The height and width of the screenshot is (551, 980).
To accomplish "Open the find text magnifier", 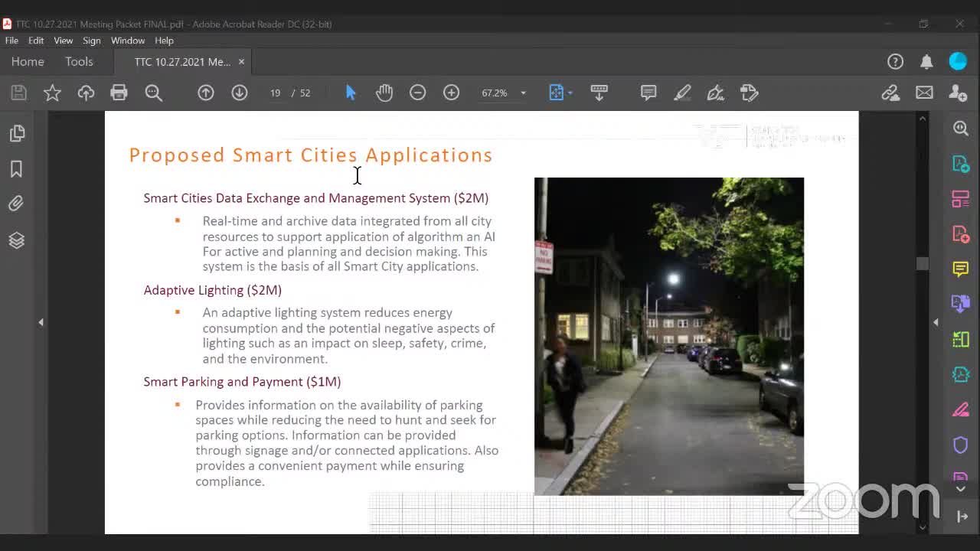I will tap(154, 93).
